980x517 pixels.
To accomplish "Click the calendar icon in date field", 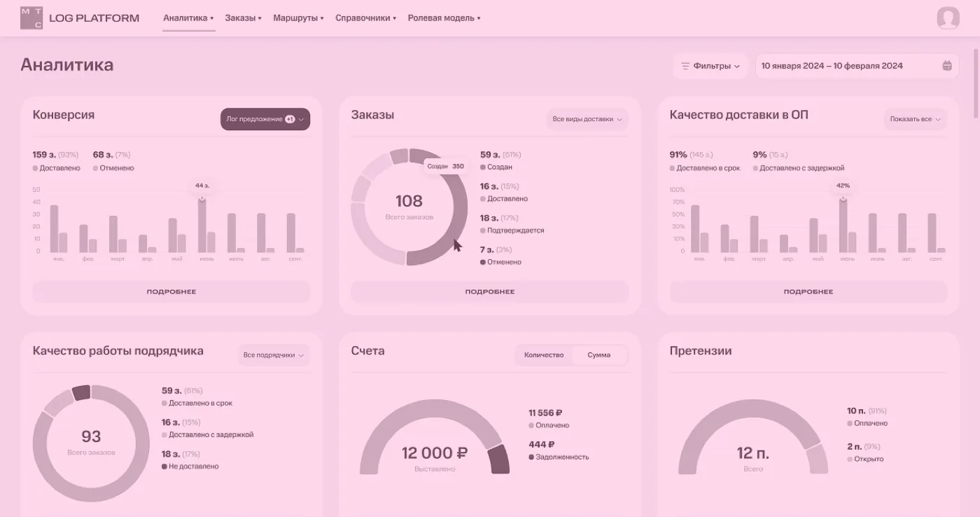I will tap(947, 66).
